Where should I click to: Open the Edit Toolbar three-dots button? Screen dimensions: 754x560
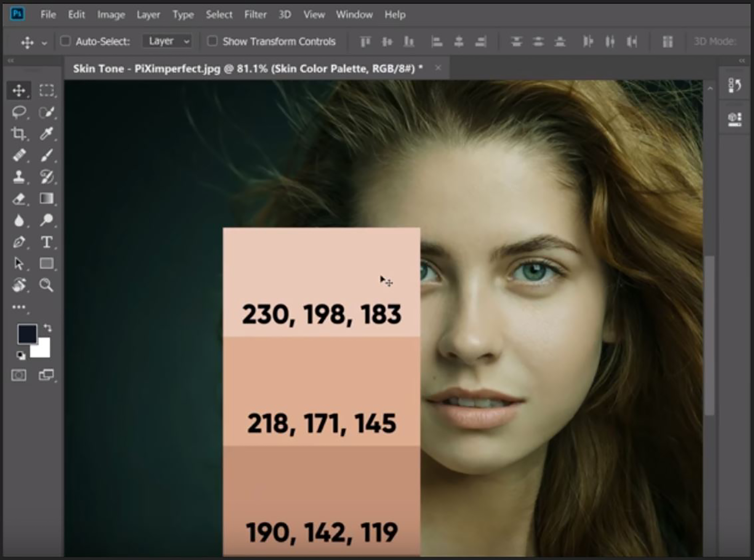coord(19,307)
